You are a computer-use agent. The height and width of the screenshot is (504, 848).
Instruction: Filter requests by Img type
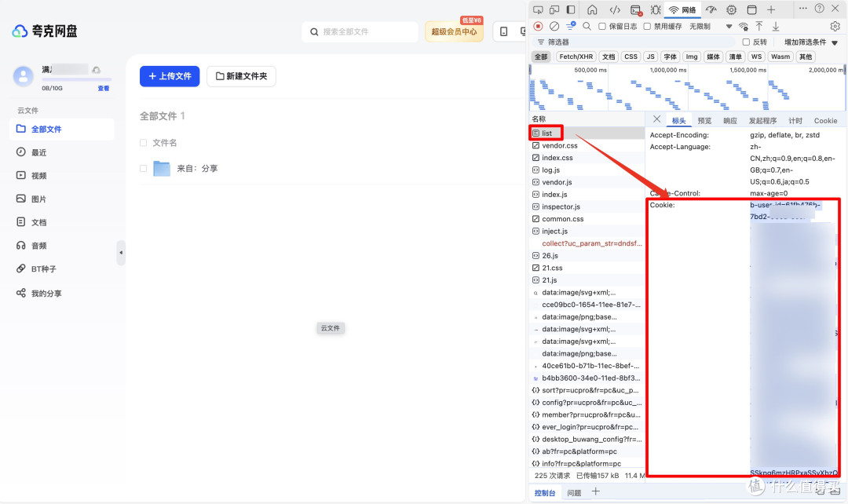tap(692, 57)
